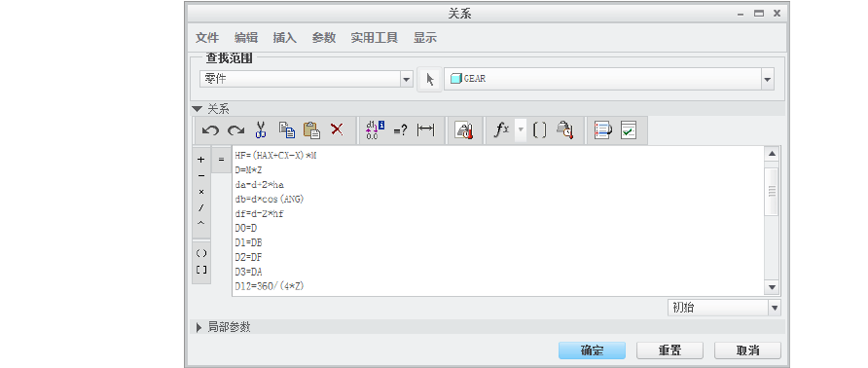Click scrollbar down arrow in relations editor
868x368 pixels.
[772, 287]
